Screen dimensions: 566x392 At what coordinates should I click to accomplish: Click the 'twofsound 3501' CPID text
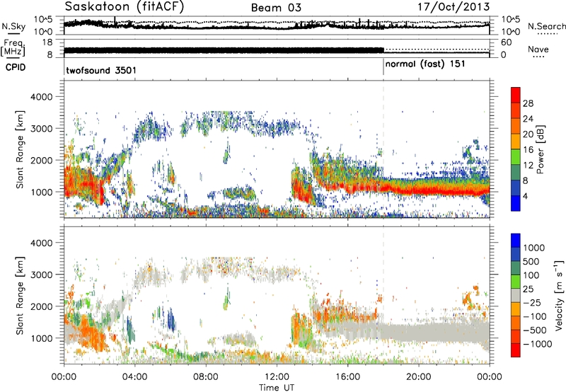click(x=101, y=70)
